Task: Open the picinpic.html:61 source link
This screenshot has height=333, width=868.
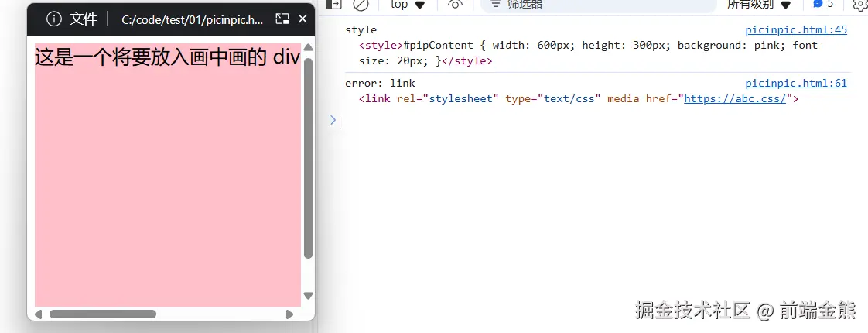Action: tap(796, 83)
